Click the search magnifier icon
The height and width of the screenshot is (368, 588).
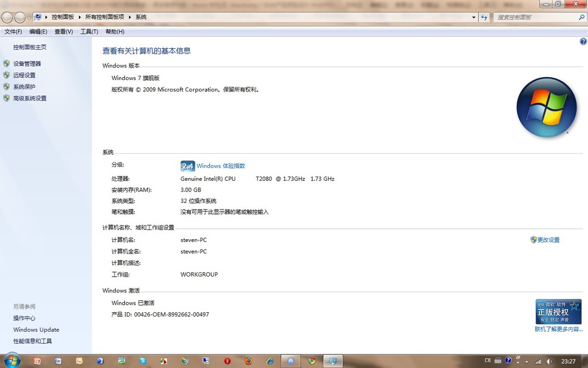tap(582, 17)
